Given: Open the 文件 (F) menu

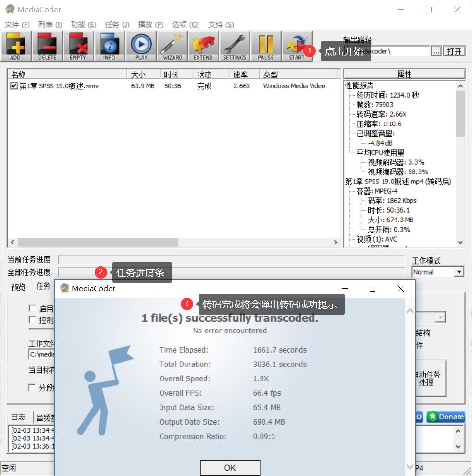Looking at the screenshot, I should tap(17, 24).
